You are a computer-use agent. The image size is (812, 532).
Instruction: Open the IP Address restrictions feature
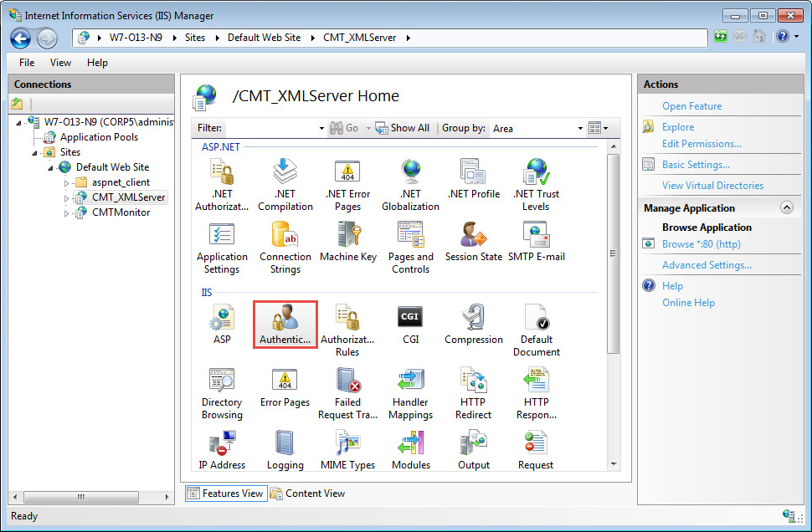(x=222, y=450)
